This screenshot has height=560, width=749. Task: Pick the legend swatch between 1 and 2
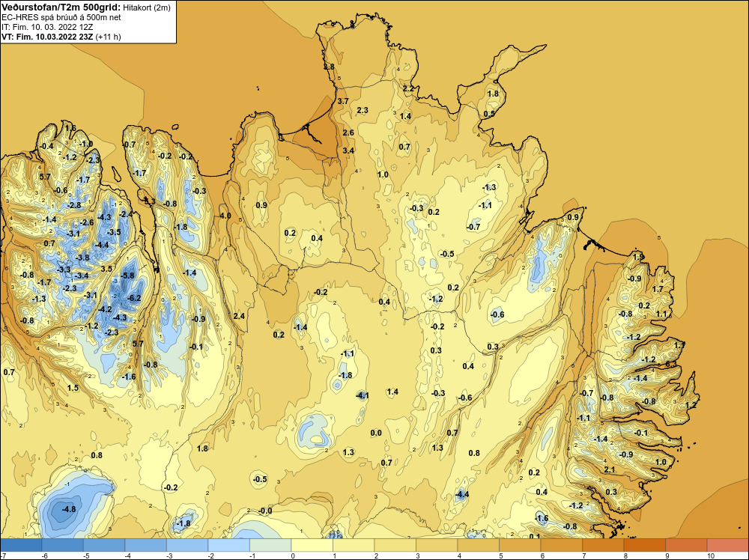coord(354,545)
